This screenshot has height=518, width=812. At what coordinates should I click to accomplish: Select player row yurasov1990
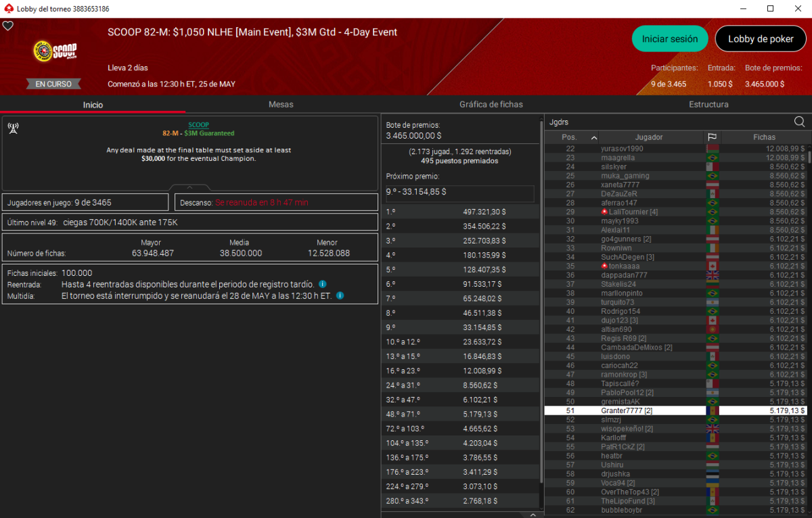point(676,149)
